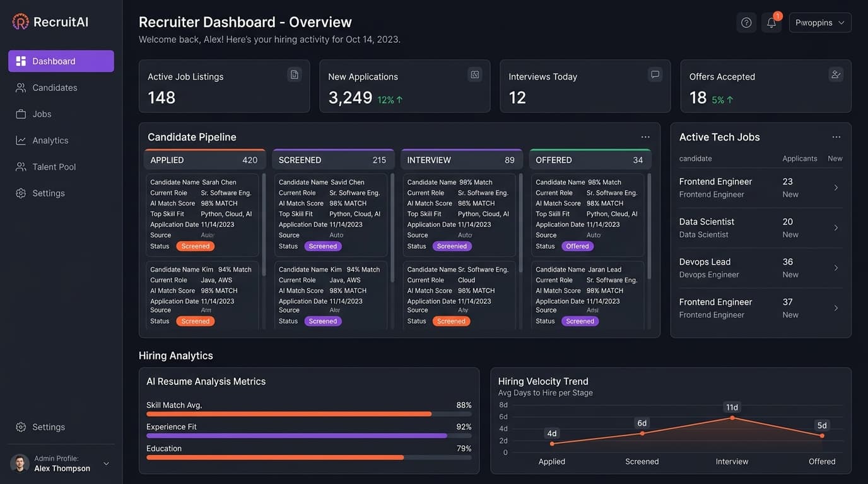Open Savid Chen's candidate card

(331, 215)
